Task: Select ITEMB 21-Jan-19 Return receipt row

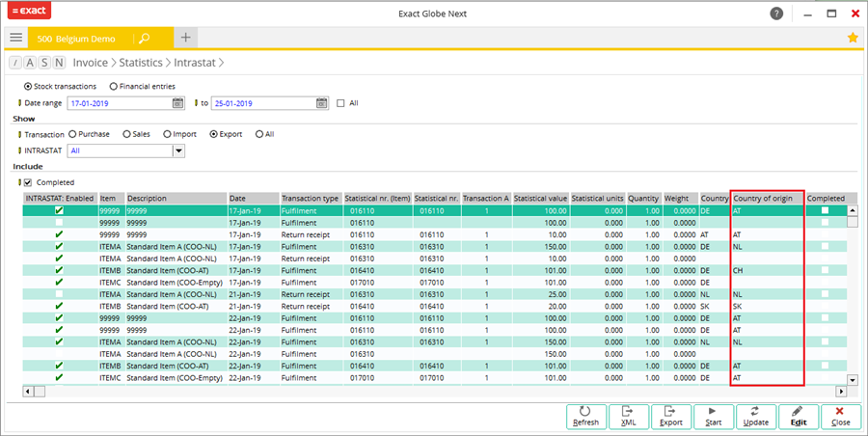Action: (435, 307)
